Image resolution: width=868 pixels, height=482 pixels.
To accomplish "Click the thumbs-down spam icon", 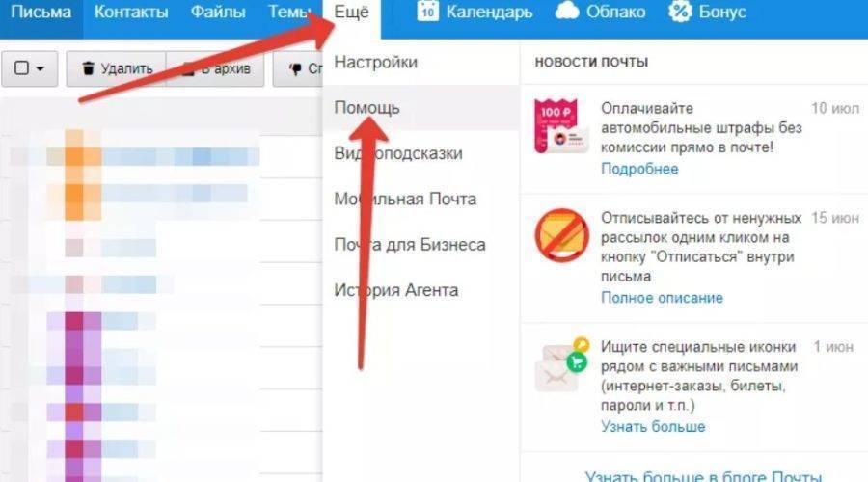I will (296, 68).
